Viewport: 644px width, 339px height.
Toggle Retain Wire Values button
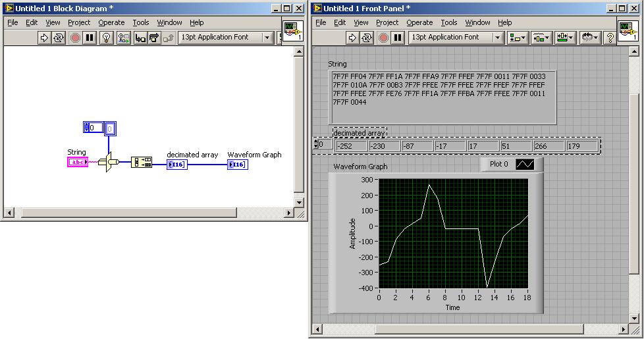click(x=124, y=38)
